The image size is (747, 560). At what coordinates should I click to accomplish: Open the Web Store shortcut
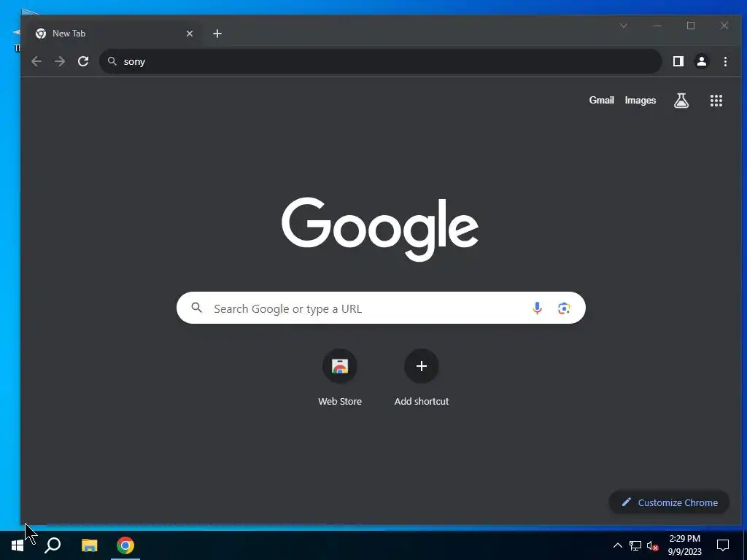pyautogui.click(x=340, y=377)
